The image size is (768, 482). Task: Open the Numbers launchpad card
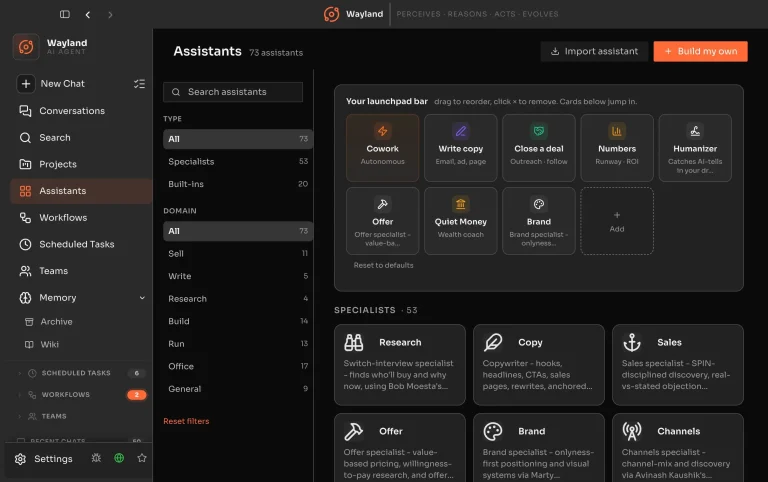pos(617,148)
